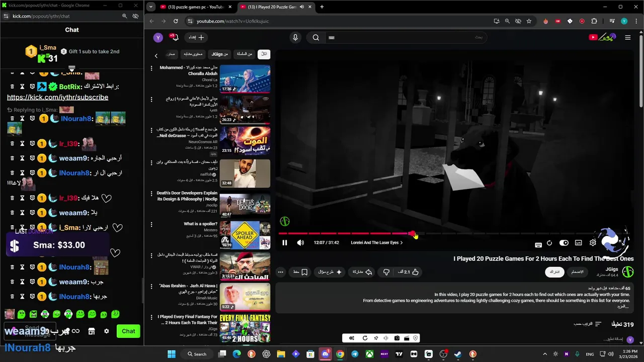Open YouTube notifications bell
644x362 pixels.
[175, 37]
